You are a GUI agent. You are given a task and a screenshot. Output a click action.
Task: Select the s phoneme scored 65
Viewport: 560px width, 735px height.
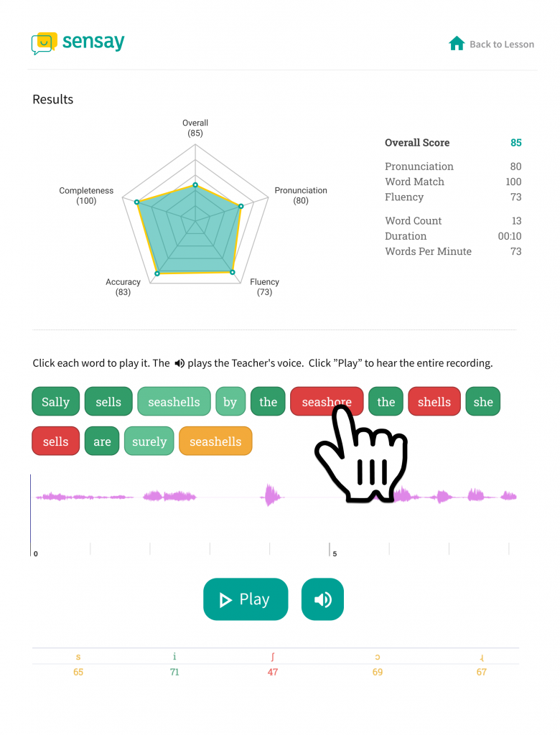[x=78, y=664]
